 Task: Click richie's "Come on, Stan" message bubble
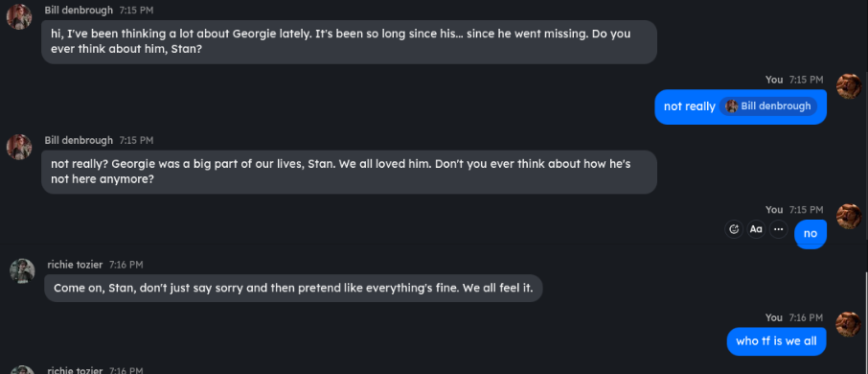(x=293, y=288)
